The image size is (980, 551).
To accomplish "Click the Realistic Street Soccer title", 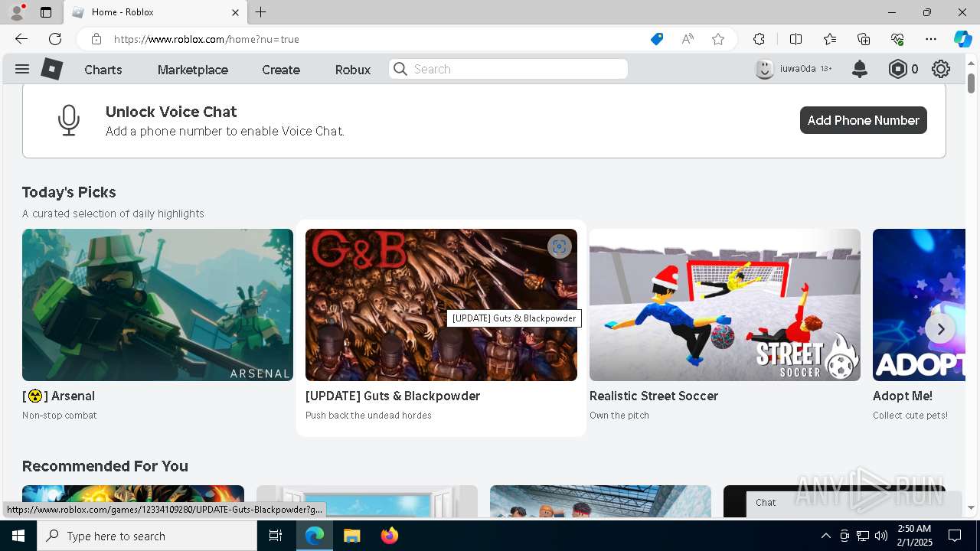I will [x=654, y=396].
